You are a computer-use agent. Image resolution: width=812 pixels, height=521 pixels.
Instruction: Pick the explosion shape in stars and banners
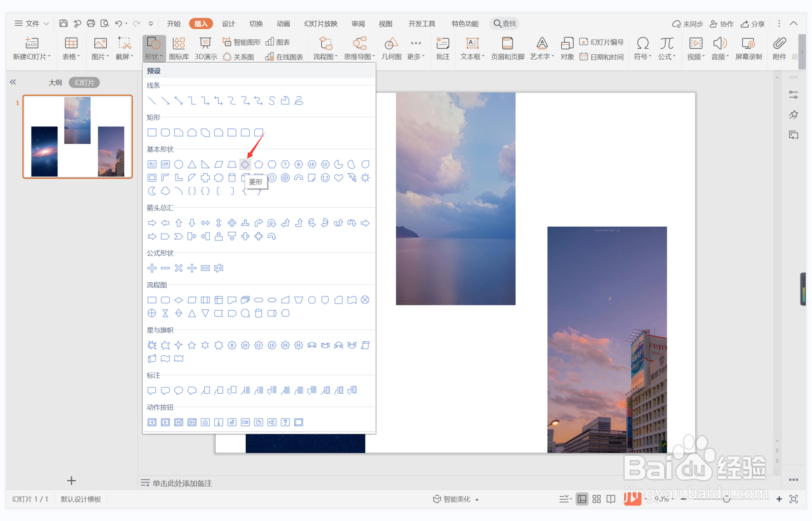pos(152,345)
